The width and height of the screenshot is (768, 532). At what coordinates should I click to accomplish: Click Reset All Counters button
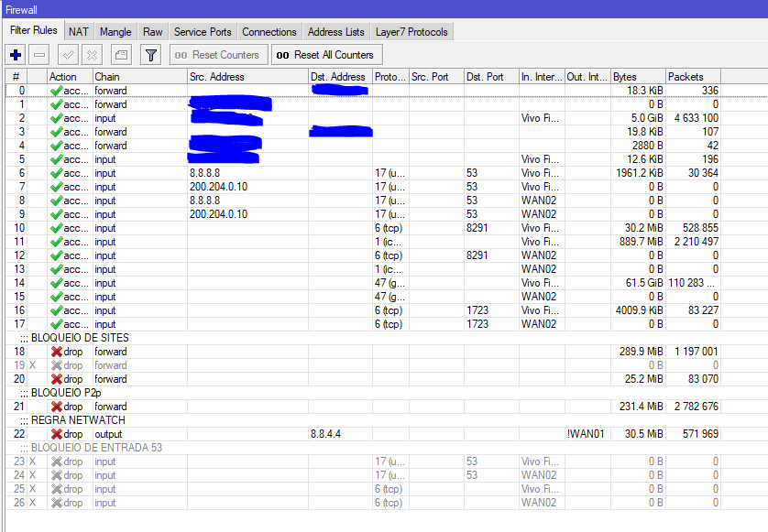click(x=326, y=55)
